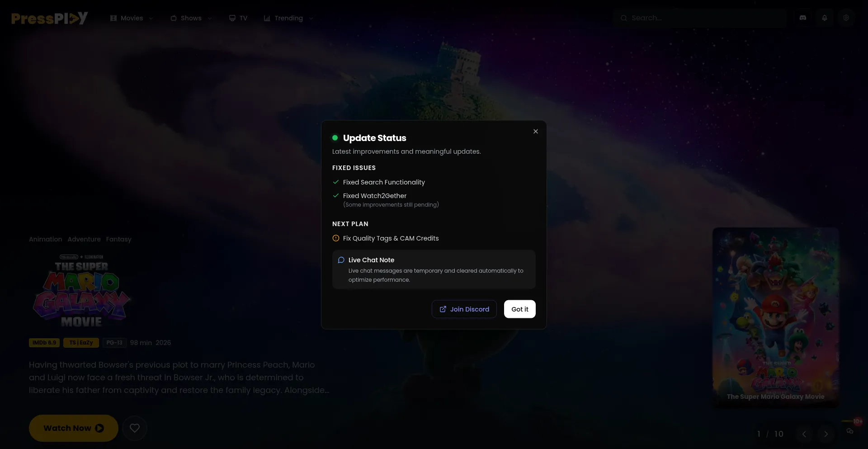Click the "Fix Quality Tags & CAM Credits" text
This screenshot has height=449, width=868.
[391, 238]
